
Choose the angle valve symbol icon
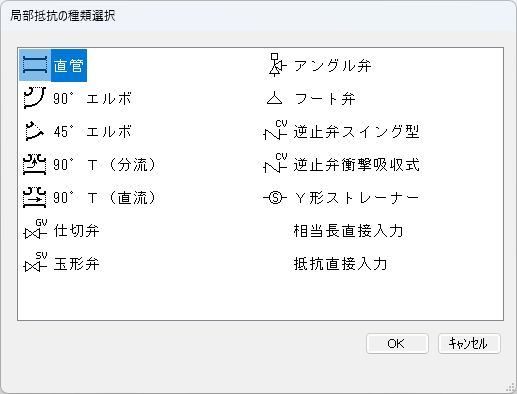point(277,65)
